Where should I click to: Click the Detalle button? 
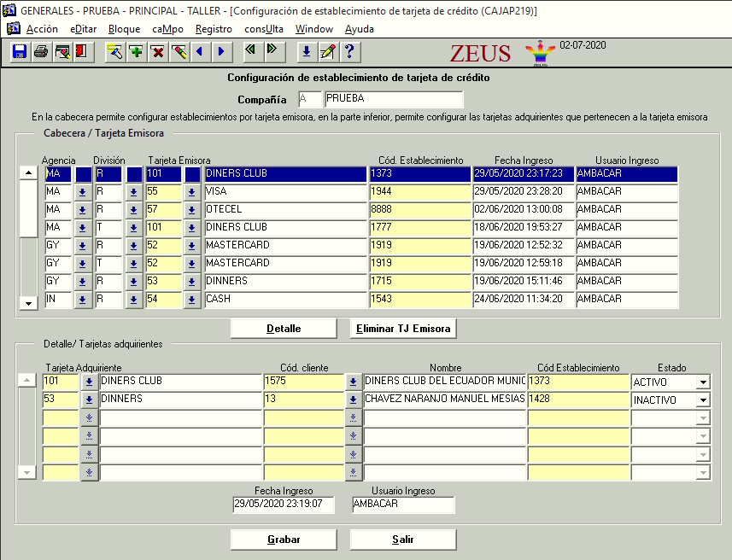(x=284, y=329)
